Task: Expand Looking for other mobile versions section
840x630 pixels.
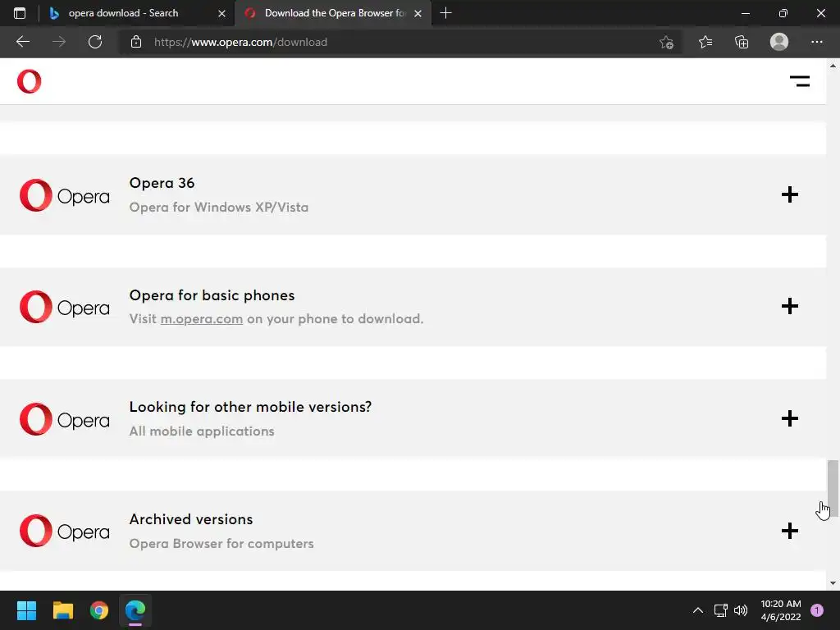Action: click(x=790, y=418)
